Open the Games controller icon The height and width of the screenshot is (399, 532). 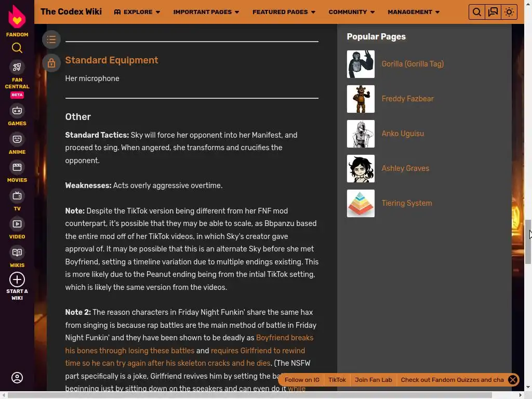point(17,111)
